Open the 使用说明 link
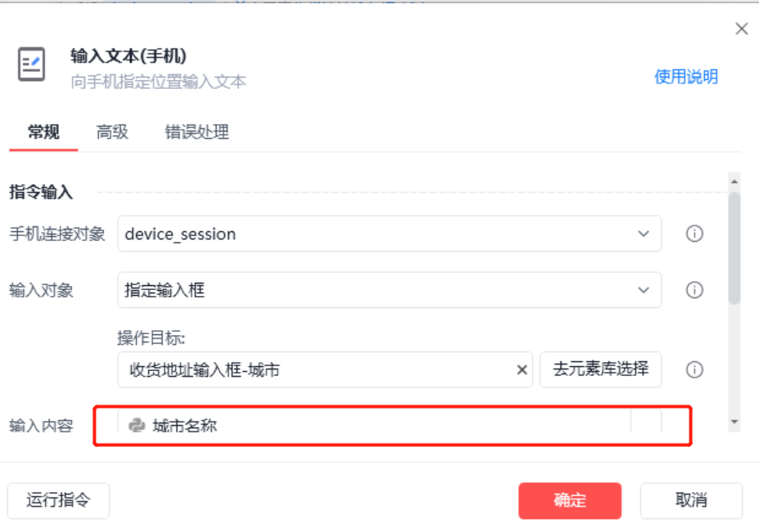The height and width of the screenshot is (532, 759). pyautogui.click(x=686, y=77)
